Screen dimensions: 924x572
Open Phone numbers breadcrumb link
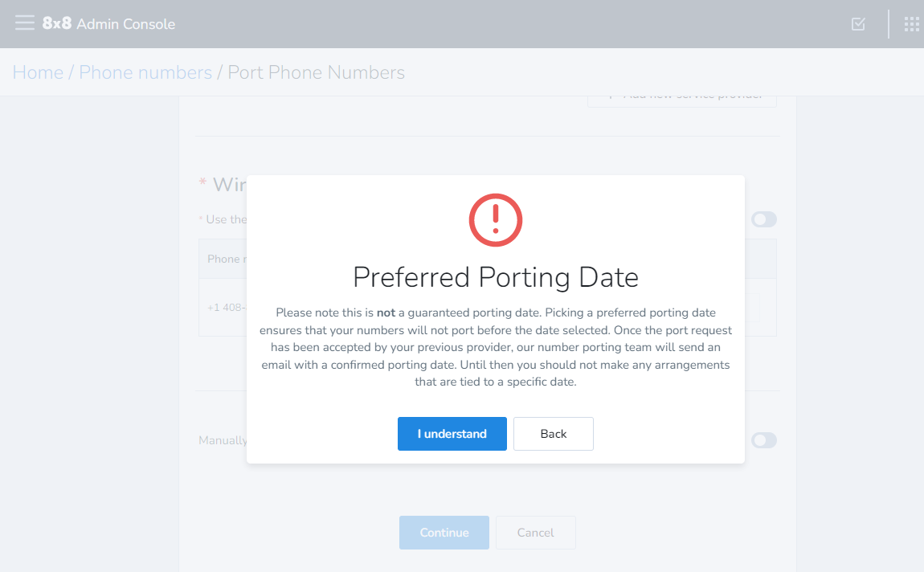point(145,72)
